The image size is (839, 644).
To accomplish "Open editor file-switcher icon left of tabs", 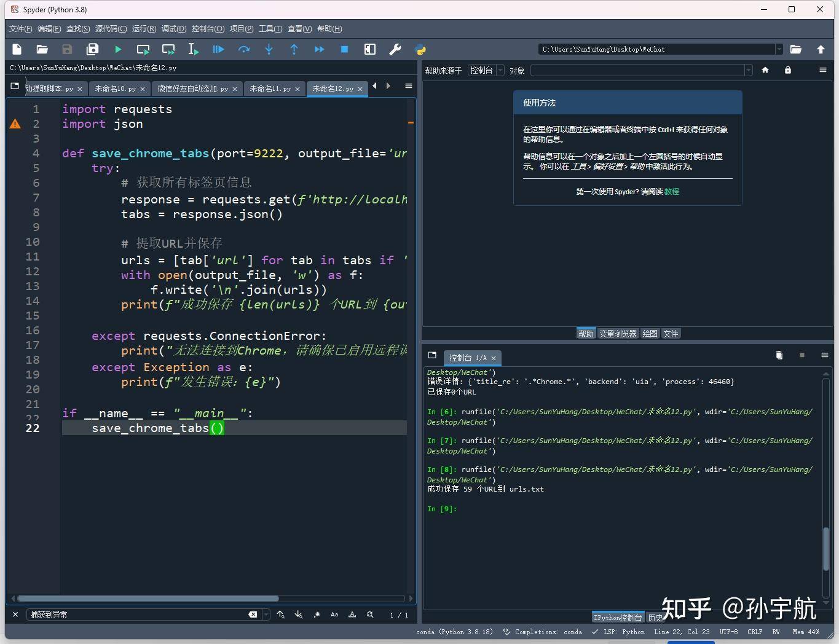I will click(15, 87).
